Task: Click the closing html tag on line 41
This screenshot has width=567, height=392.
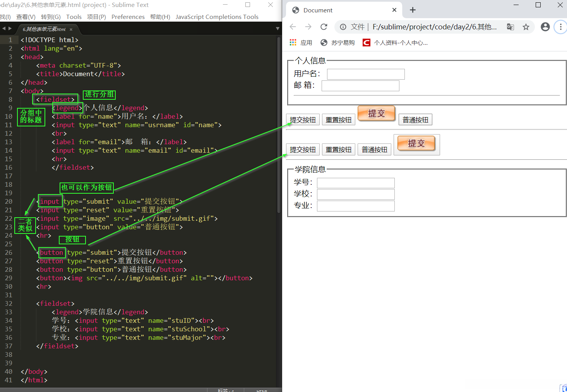Action: [x=34, y=380]
